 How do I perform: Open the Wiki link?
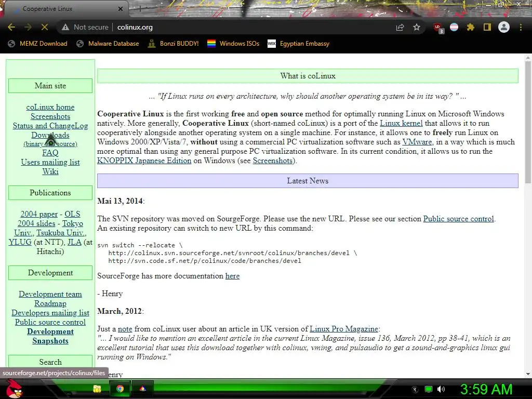point(50,171)
